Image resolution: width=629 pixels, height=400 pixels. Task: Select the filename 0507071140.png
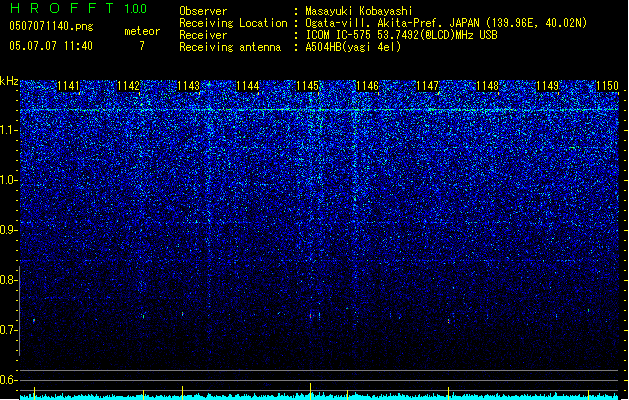click(x=51, y=26)
